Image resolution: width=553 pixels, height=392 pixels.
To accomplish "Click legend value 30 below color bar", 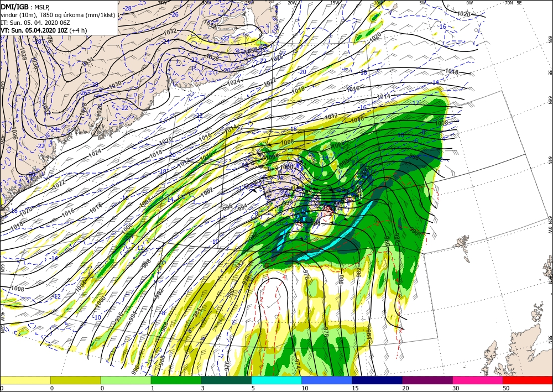I will (456, 388).
